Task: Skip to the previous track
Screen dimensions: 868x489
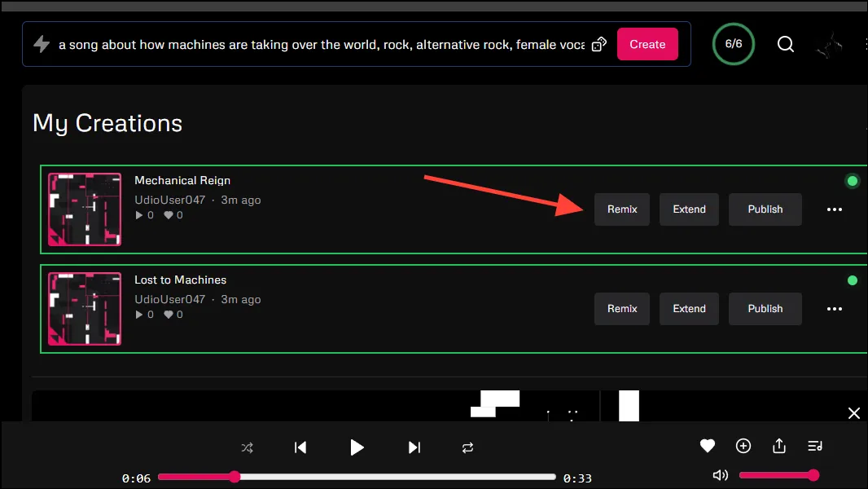Action: (300, 447)
